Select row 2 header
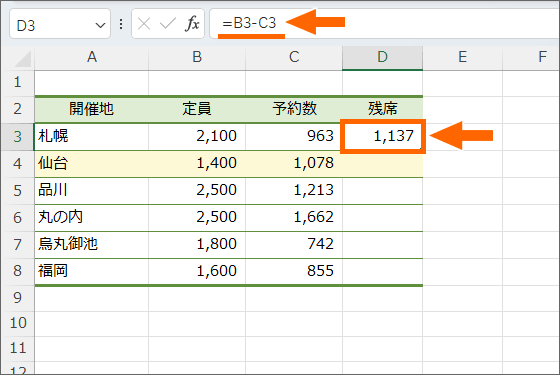560x375 pixels. pos(18,109)
